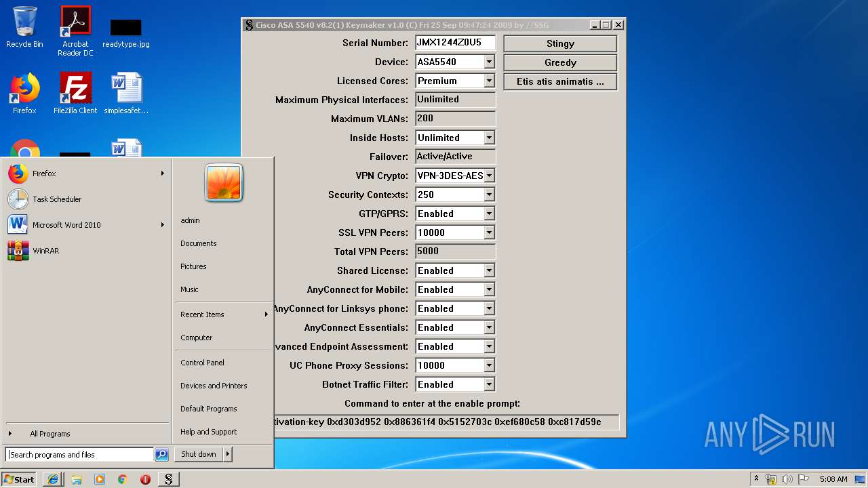Open the VPN Crypto dropdown

click(489, 176)
